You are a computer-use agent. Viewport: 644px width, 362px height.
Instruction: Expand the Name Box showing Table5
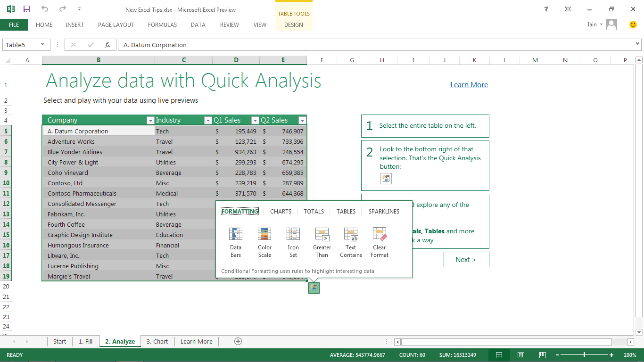(43, 44)
